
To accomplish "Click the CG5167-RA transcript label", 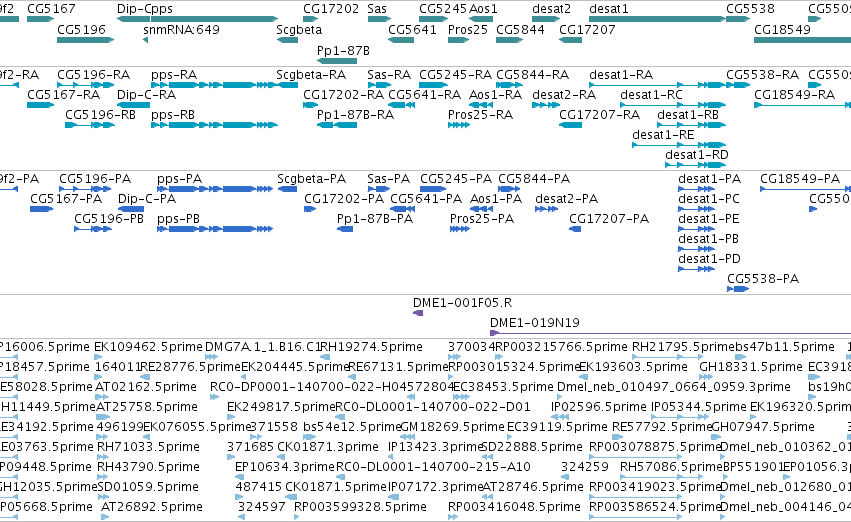I will [63, 94].
